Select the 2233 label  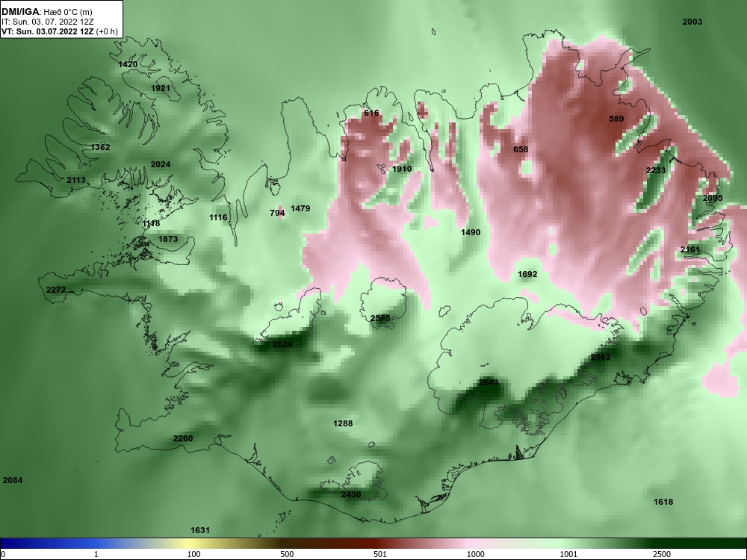coord(656,170)
